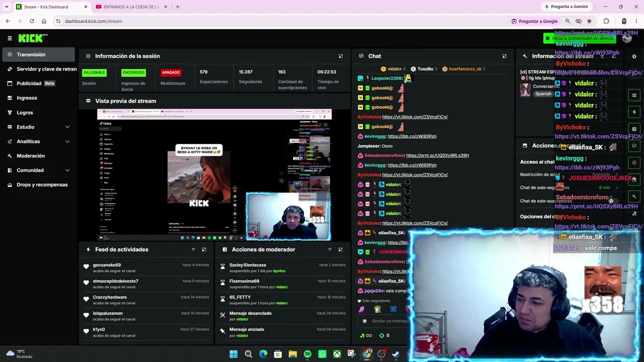This screenshot has width=644, height=362.
Task: Open Chrome extensions puzzle icon
Action: (x=606, y=21)
